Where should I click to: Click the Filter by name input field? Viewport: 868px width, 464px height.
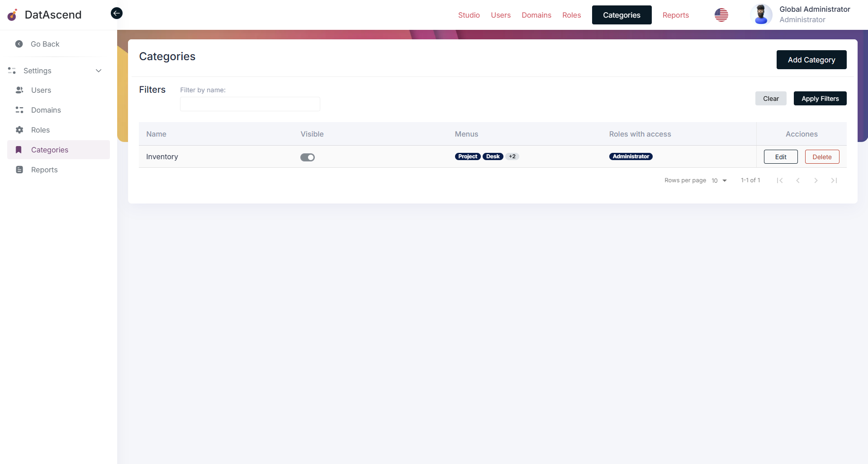(250, 104)
